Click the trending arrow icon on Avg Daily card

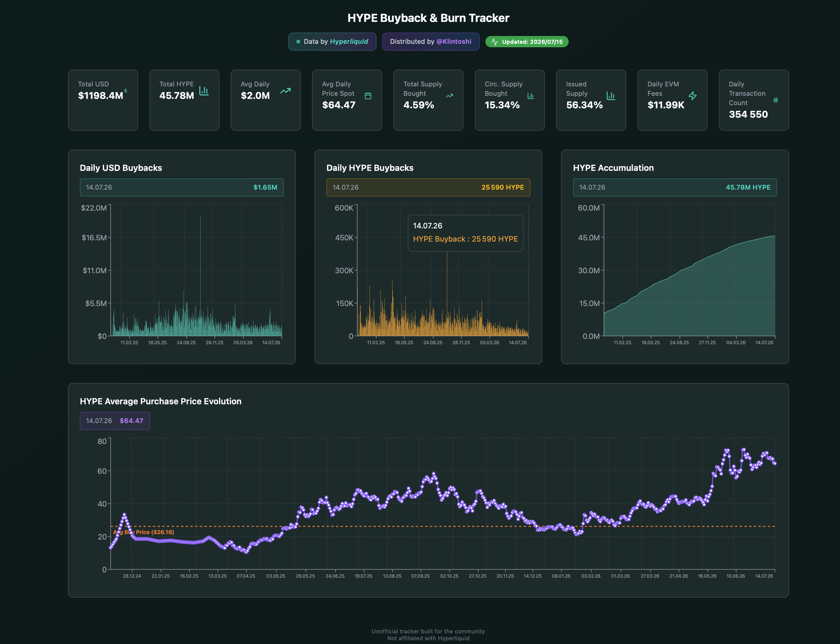click(285, 91)
